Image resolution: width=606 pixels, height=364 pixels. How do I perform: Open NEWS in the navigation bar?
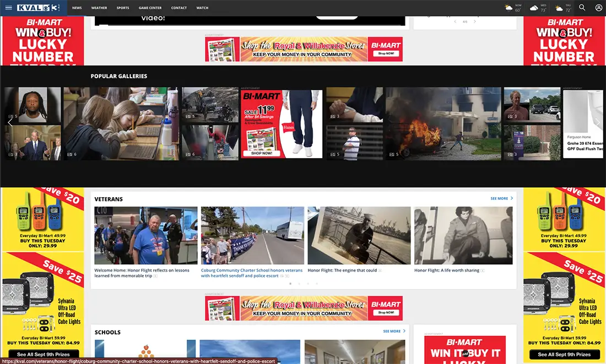77,8
